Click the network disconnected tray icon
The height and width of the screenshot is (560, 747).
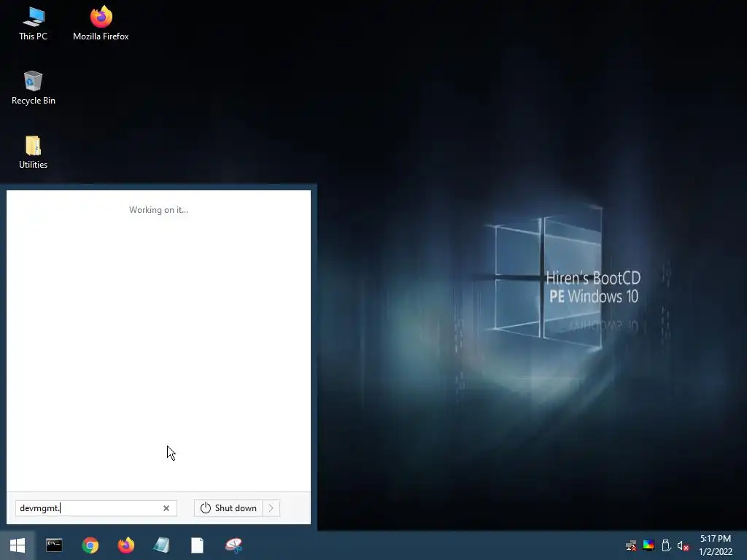[x=631, y=545]
